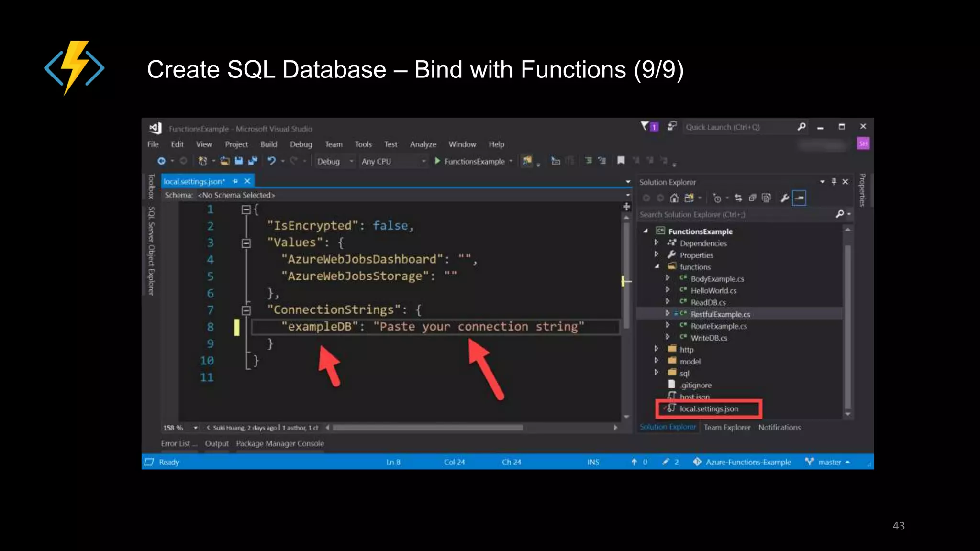Open the master branch dropdown
This screenshot has width=980, height=551.
point(828,462)
